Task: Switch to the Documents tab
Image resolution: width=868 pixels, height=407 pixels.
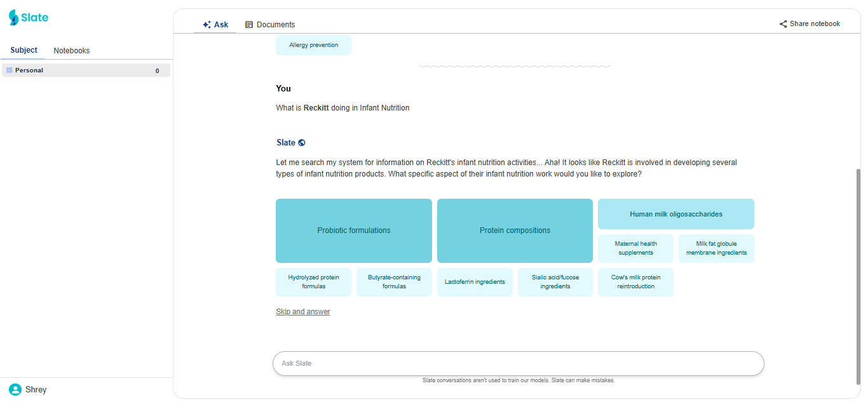Action: (270, 25)
